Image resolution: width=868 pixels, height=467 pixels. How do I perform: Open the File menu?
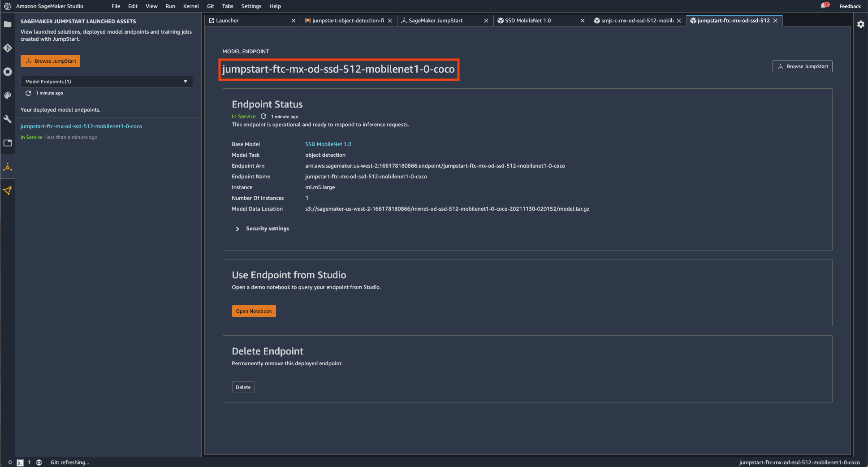pyautogui.click(x=116, y=6)
